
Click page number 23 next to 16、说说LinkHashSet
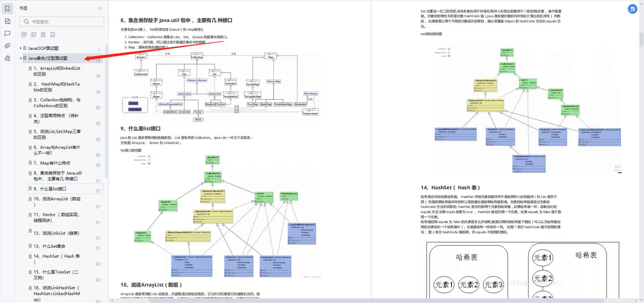[98, 301]
